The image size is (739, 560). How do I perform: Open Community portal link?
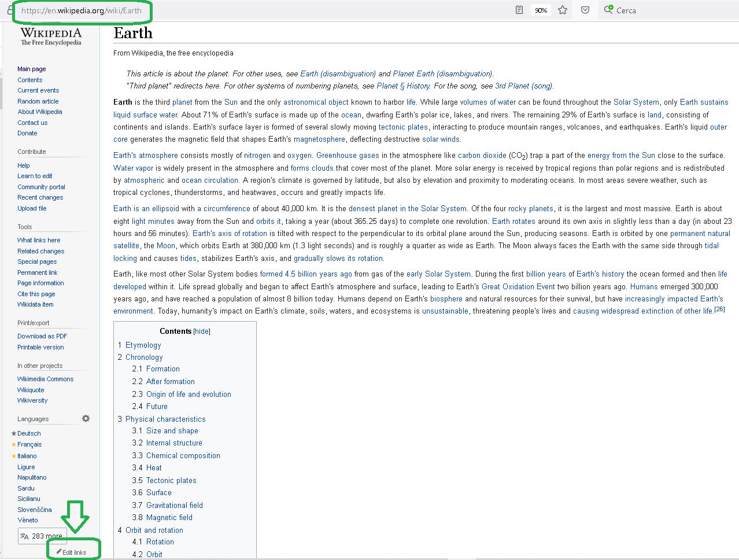[x=41, y=187]
